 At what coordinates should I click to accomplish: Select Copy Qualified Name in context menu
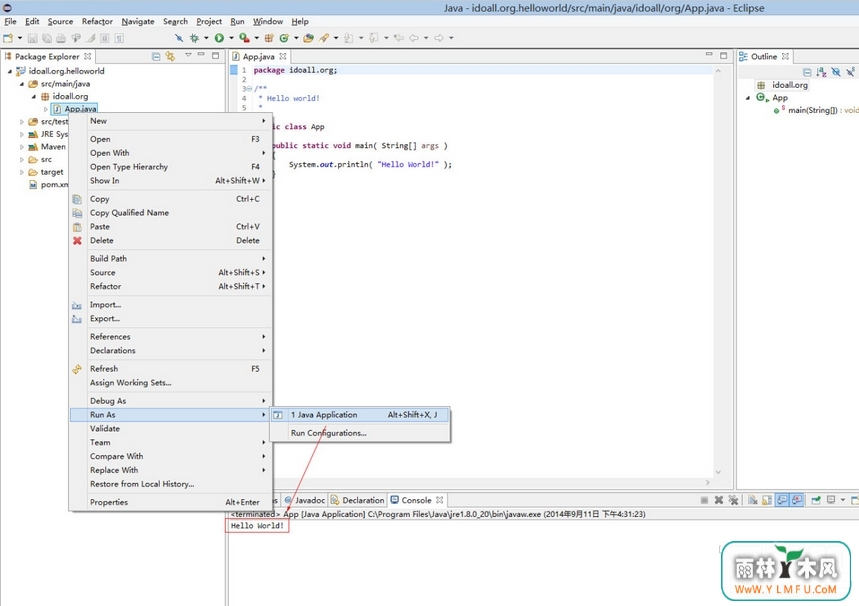pyautogui.click(x=171, y=213)
